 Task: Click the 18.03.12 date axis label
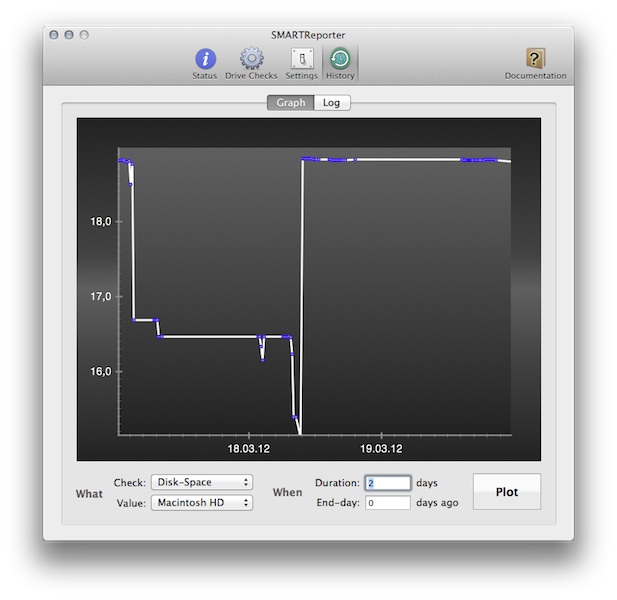tap(249, 449)
